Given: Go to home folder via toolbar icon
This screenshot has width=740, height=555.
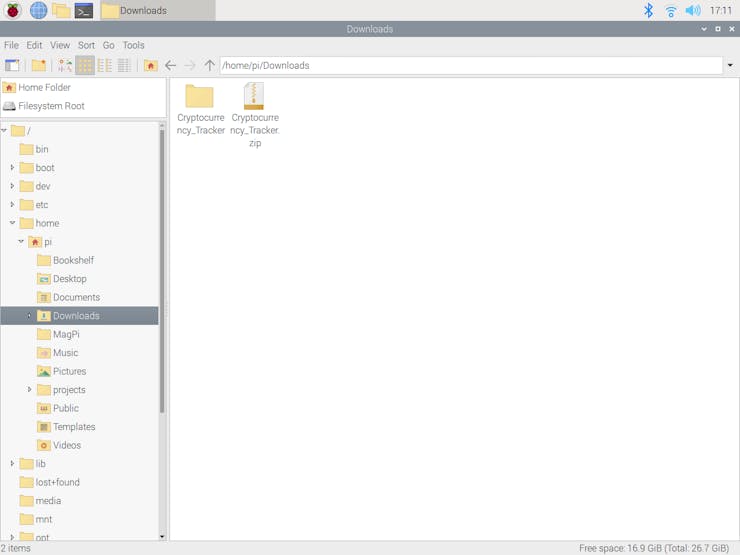Looking at the screenshot, I should (x=151, y=65).
